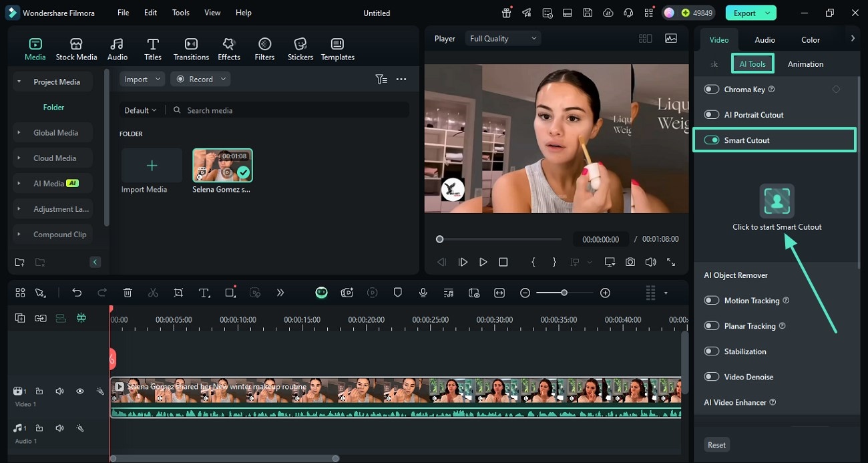Enable AI Portrait Cutout toggle
The image size is (868, 463).
[x=712, y=115]
